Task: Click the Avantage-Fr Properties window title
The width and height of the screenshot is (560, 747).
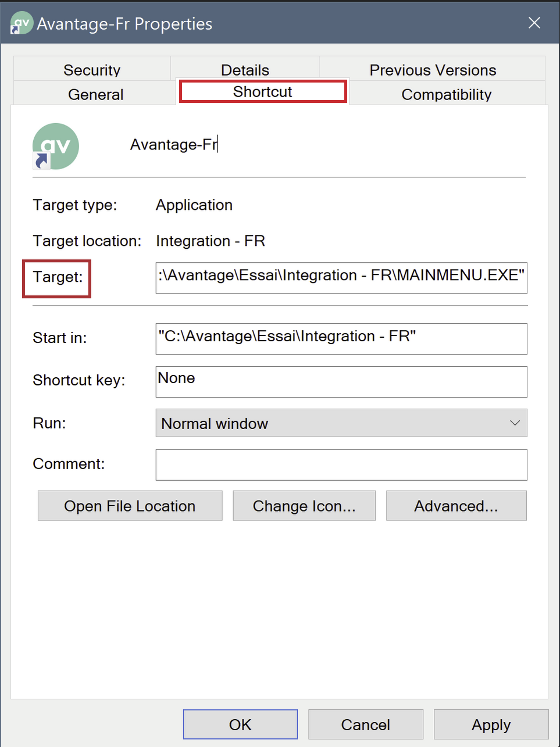Action: pos(124,24)
